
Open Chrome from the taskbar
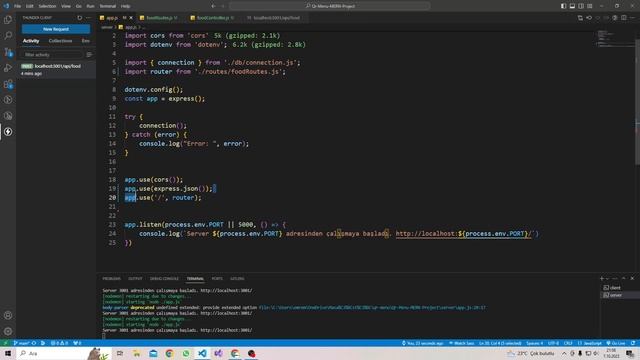(169, 353)
